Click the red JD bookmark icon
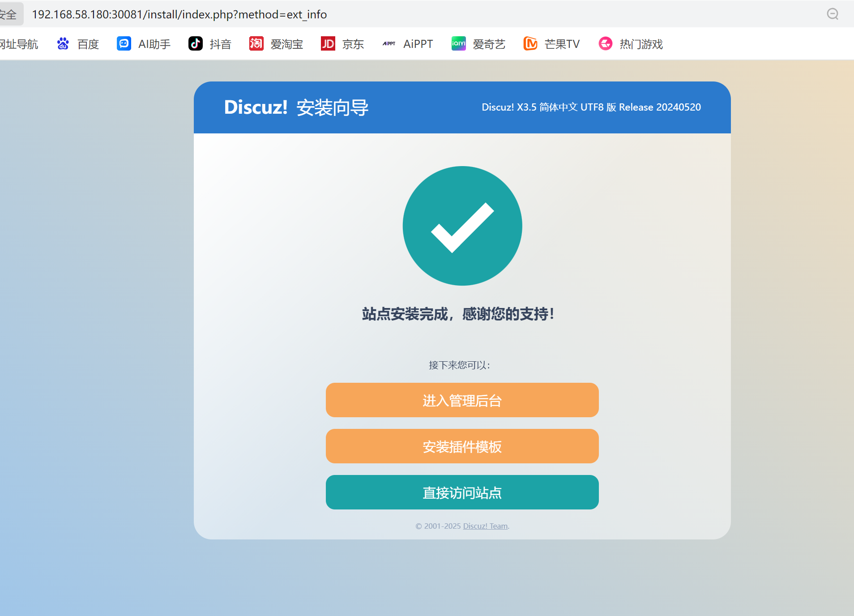854x616 pixels. pyautogui.click(x=328, y=43)
